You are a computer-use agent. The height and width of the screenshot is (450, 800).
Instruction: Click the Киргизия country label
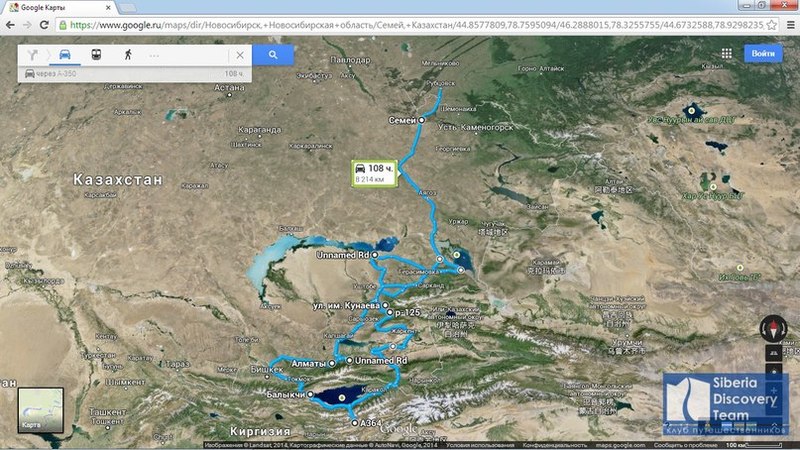pos(260,431)
